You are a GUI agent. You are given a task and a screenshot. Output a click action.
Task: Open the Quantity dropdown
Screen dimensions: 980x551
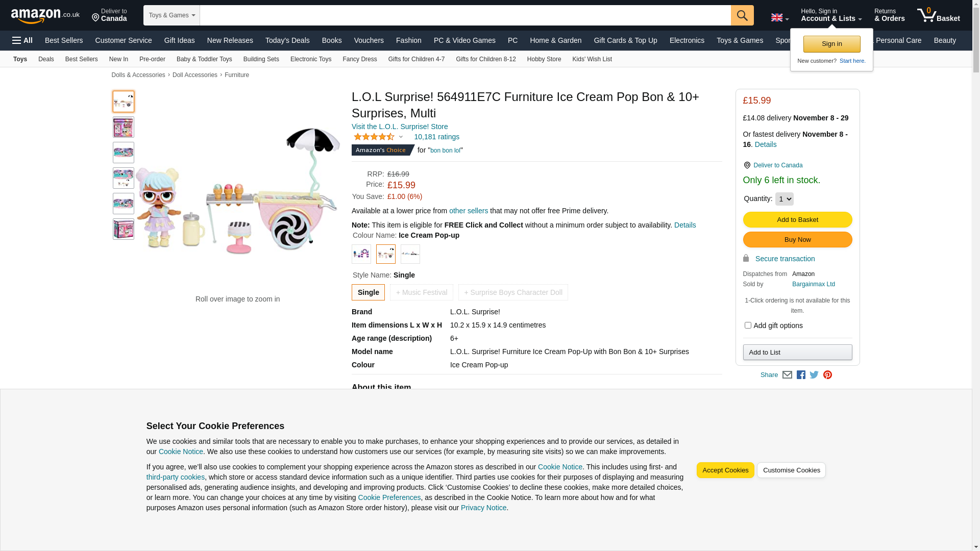[784, 199]
